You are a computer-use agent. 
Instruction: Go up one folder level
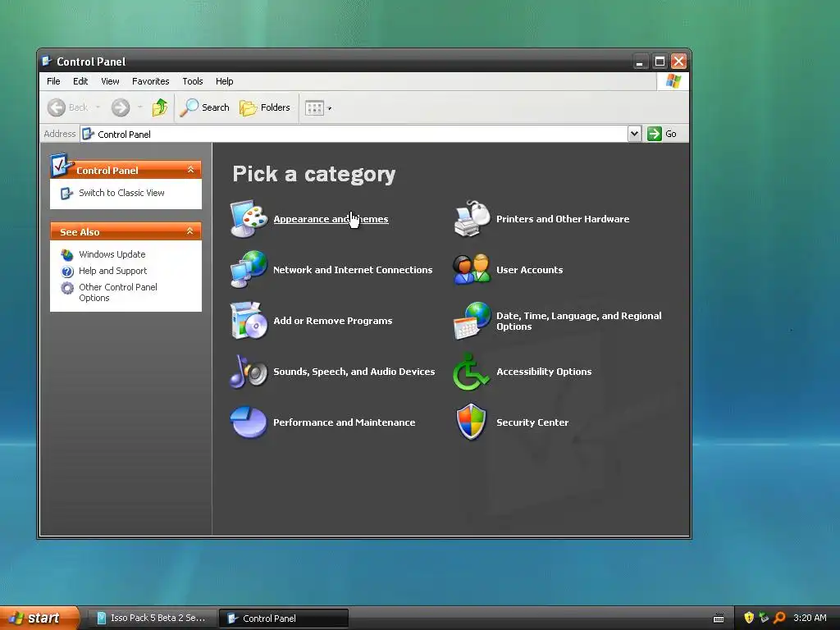(160, 107)
